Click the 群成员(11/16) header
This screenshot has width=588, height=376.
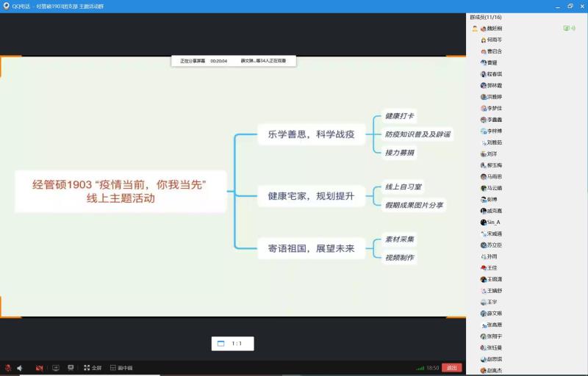[485, 16]
